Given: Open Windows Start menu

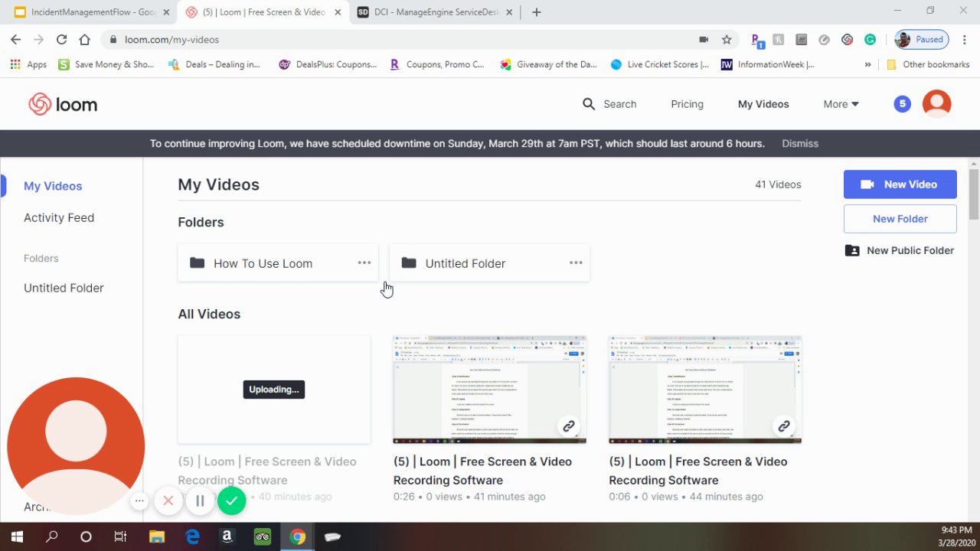Looking at the screenshot, I should 17,536.
